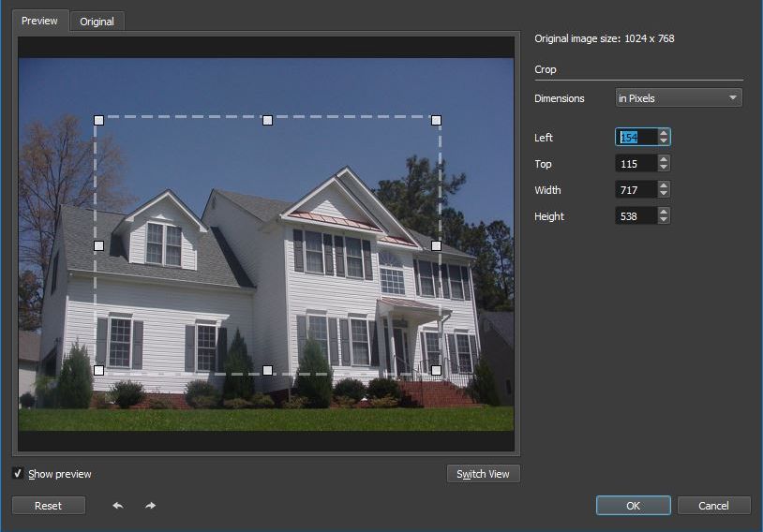Decrease the Left value with down arrow
This screenshot has width=763, height=532.
664,141
